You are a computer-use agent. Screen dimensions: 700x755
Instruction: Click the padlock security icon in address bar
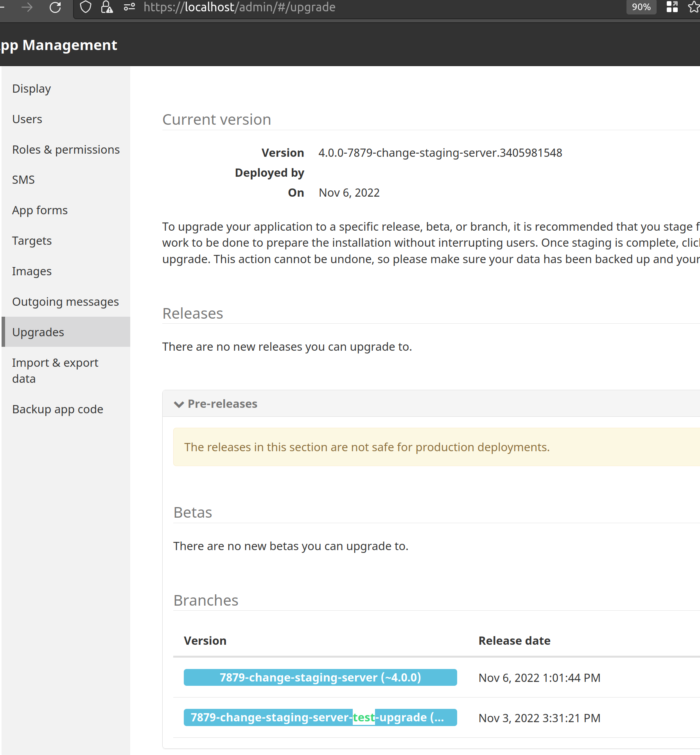[x=106, y=7]
